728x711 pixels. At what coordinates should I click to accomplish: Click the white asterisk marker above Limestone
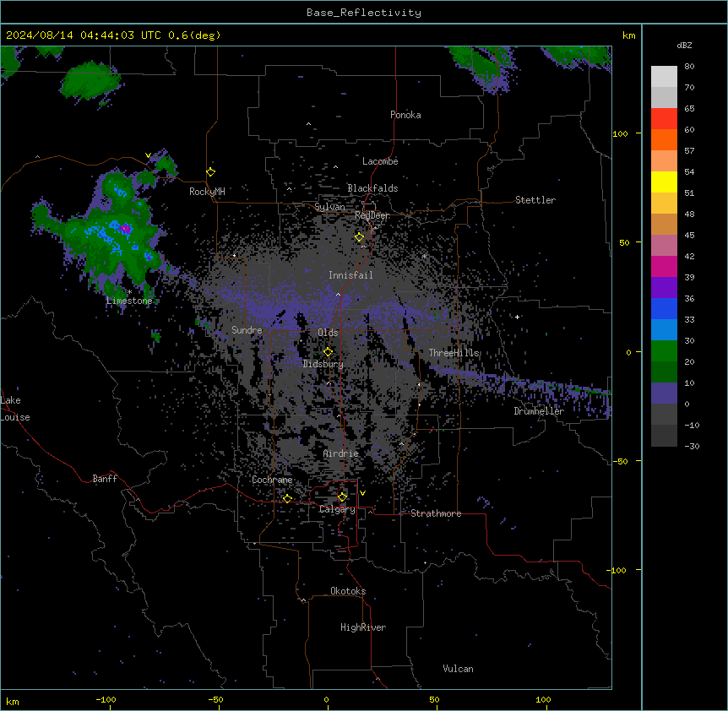click(x=130, y=292)
